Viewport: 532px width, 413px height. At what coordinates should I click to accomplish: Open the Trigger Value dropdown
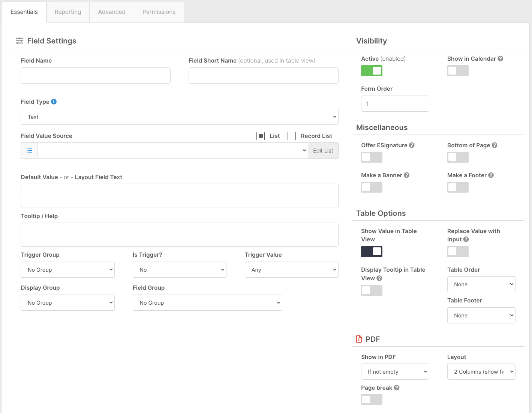pyautogui.click(x=292, y=270)
